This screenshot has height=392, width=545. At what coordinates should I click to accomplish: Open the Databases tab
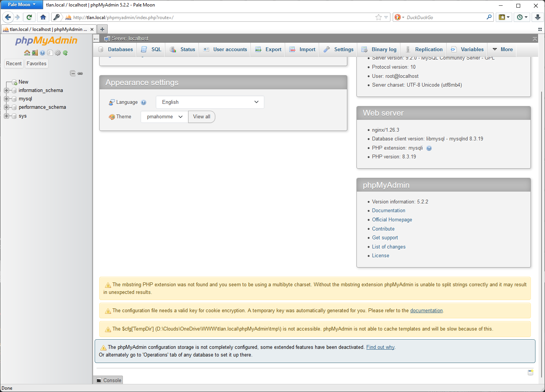coord(116,49)
